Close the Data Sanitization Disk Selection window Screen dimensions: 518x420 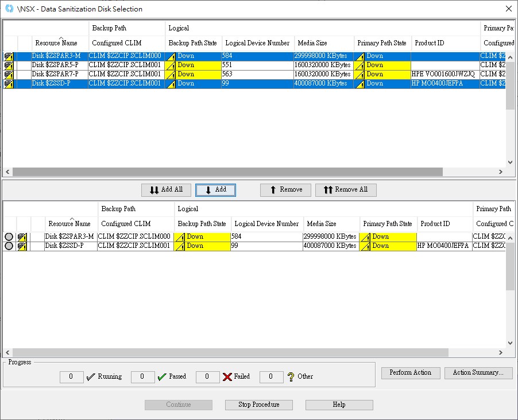coord(509,9)
